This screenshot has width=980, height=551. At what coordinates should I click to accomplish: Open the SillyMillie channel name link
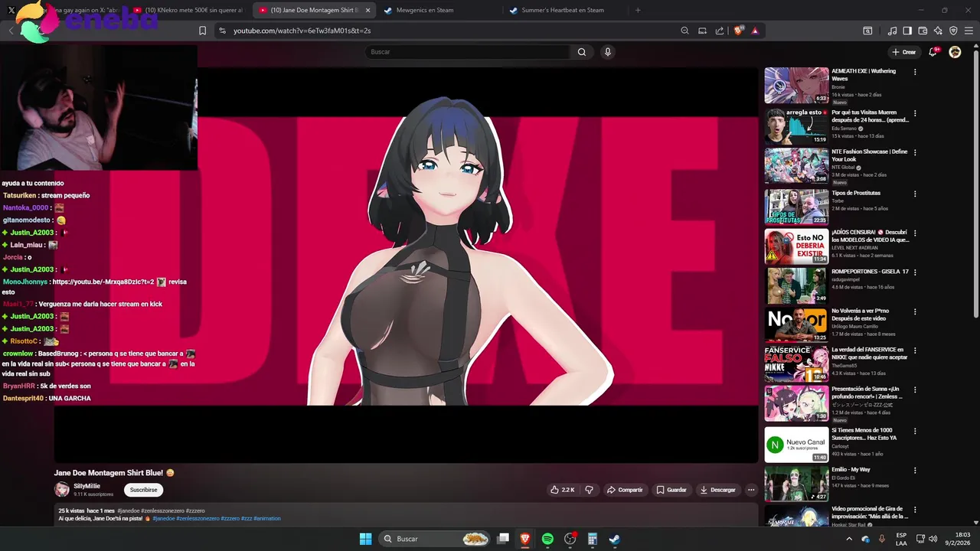tap(87, 486)
